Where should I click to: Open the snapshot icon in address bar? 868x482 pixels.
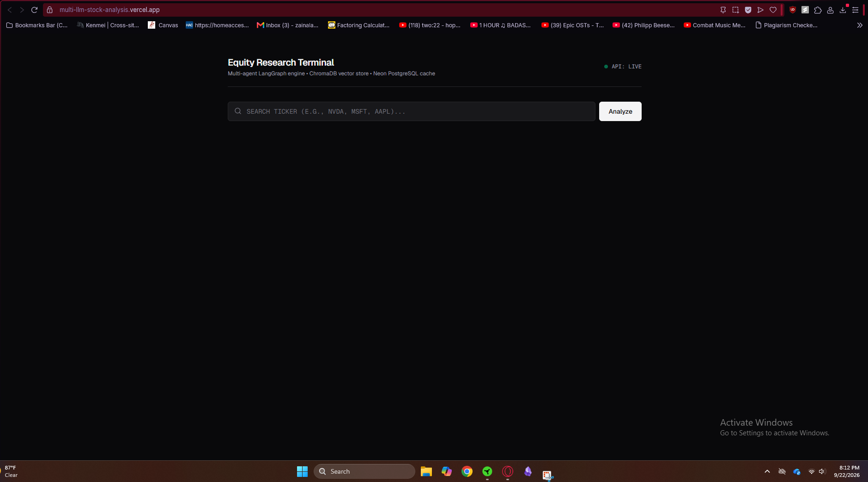click(x=735, y=10)
